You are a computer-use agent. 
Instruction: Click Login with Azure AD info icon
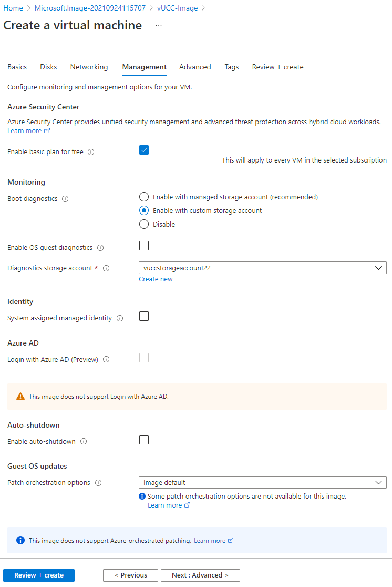click(x=106, y=359)
